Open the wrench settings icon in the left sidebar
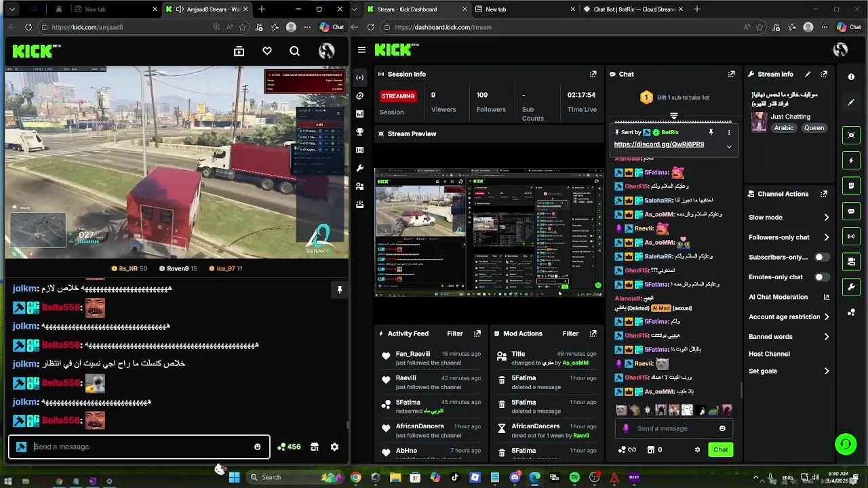This screenshot has width=868, height=488. click(359, 167)
